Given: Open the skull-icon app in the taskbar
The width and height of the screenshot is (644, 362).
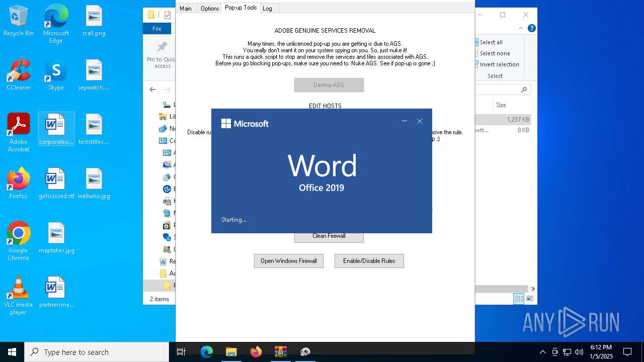Looking at the screenshot, I should tap(305, 352).
